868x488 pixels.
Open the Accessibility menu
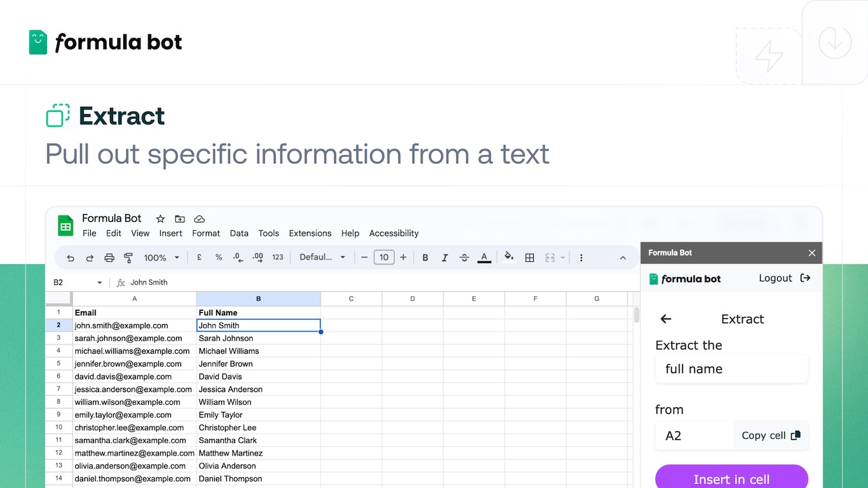pos(394,233)
